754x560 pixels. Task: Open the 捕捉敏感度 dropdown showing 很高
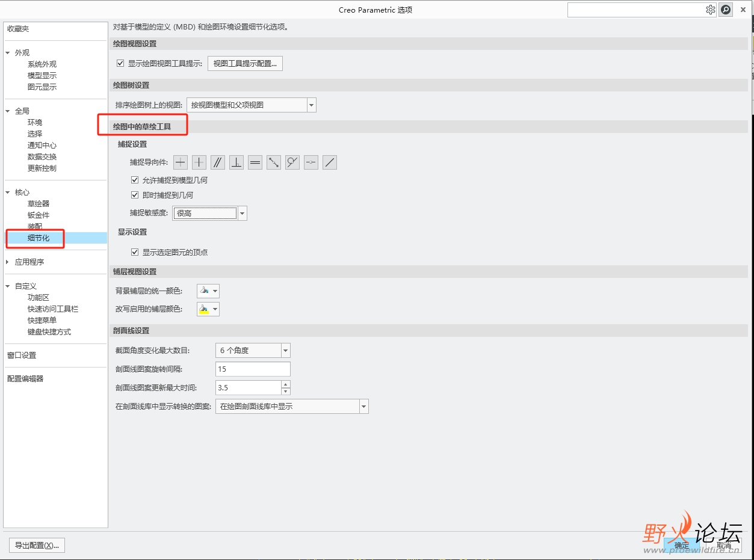click(x=209, y=213)
